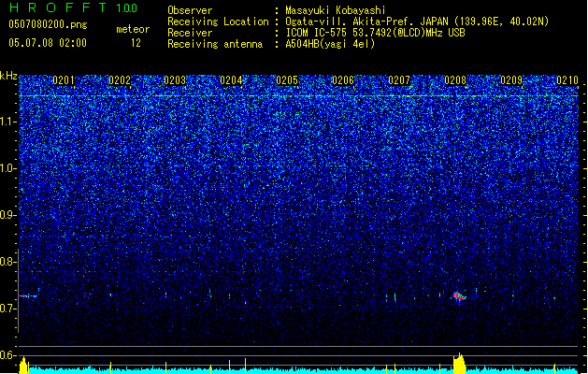Click the 0202 time marker
Viewport: 588px width, 374px height.
pos(120,80)
